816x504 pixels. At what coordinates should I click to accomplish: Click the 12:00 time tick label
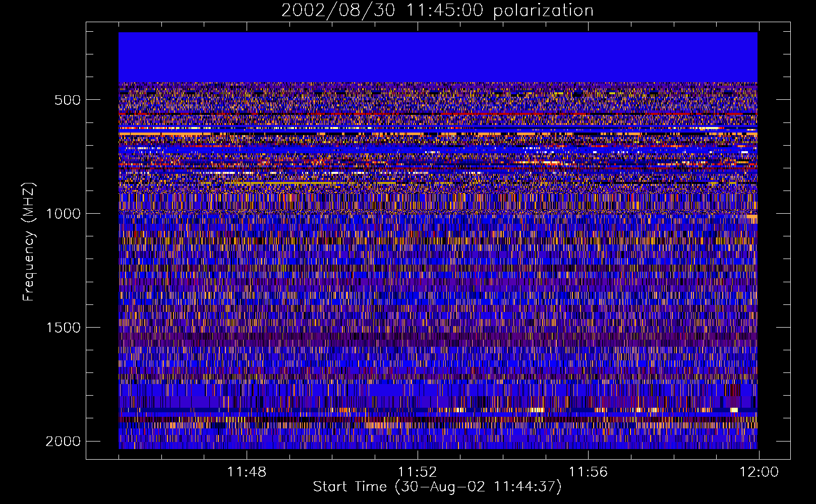click(x=759, y=472)
